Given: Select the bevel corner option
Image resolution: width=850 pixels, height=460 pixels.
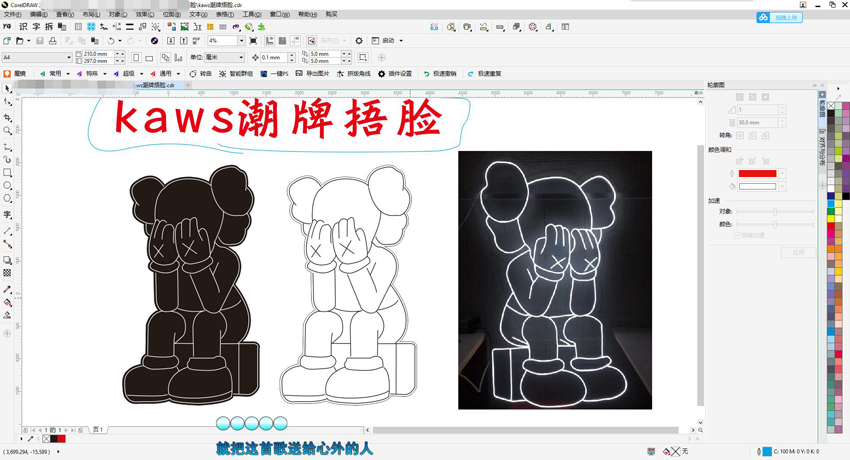Looking at the screenshot, I should coord(765,135).
